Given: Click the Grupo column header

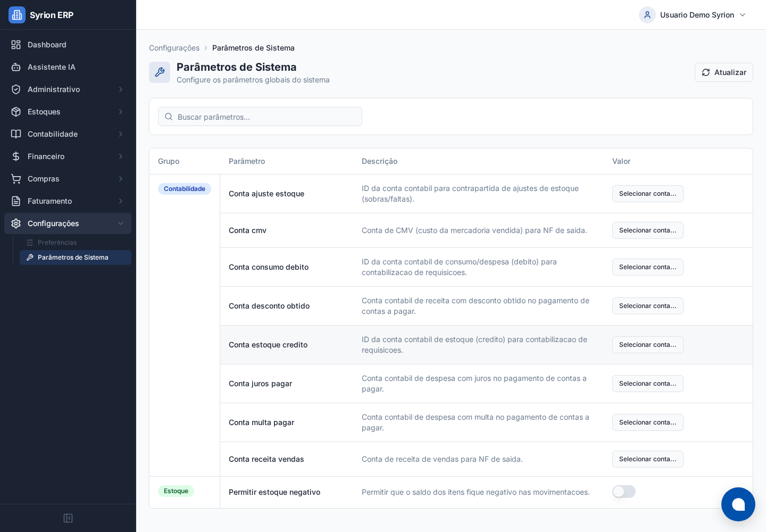Looking at the screenshot, I should (169, 161).
